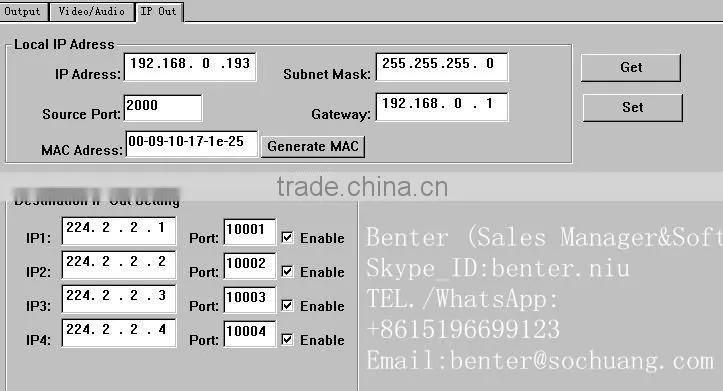This screenshot has width=723, height=391.
Task: Click the MAC Adress input field
Action: click(191, 144)
